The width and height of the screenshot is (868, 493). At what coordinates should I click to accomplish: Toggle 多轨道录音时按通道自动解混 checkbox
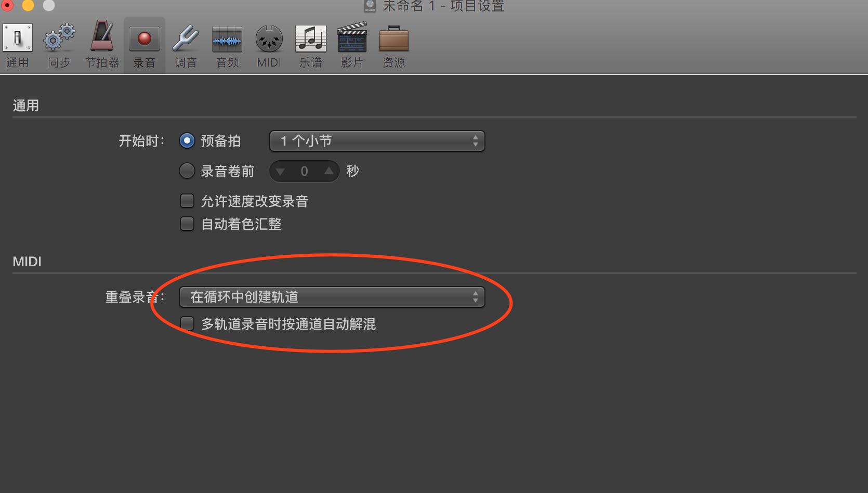[187, 323]
